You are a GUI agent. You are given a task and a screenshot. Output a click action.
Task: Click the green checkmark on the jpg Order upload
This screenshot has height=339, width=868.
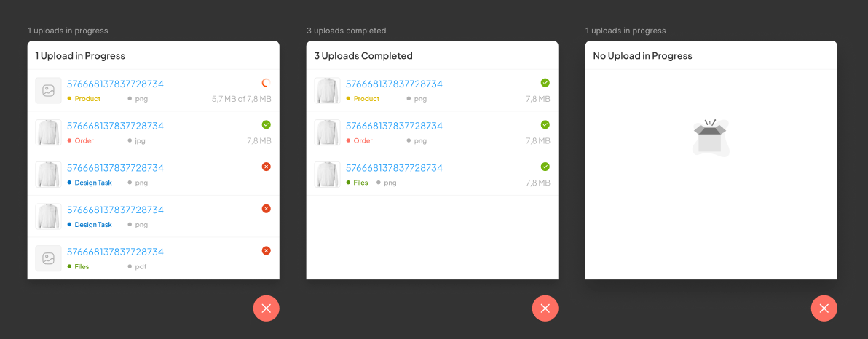point(266,125)
